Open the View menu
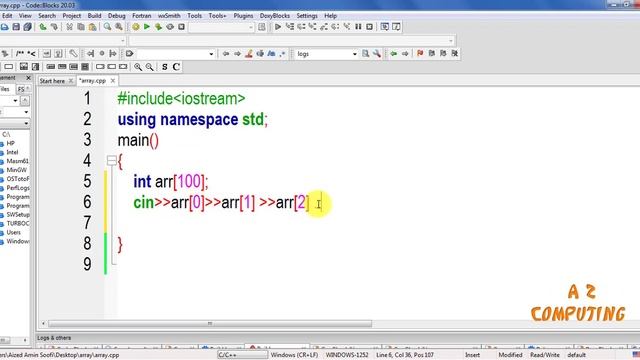 pyautogui.click(x=25, y=16)
